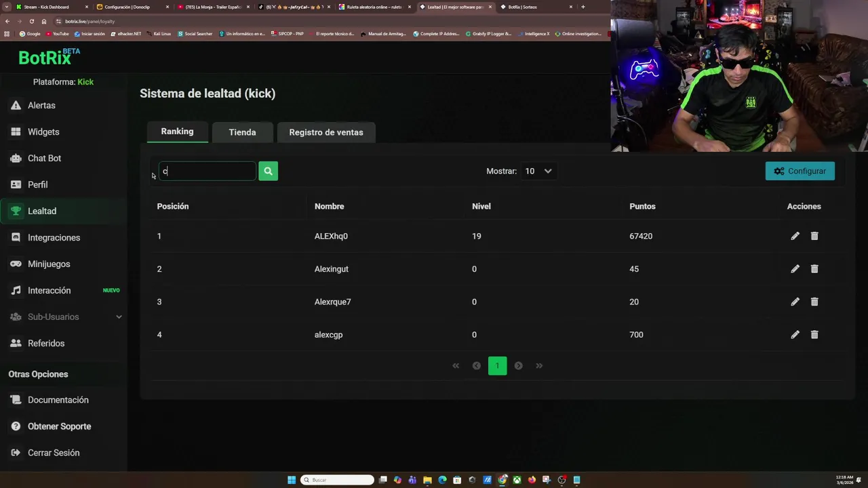Go to page 1 in pagination
The image size is (868, 488).
tap(497, 366)
